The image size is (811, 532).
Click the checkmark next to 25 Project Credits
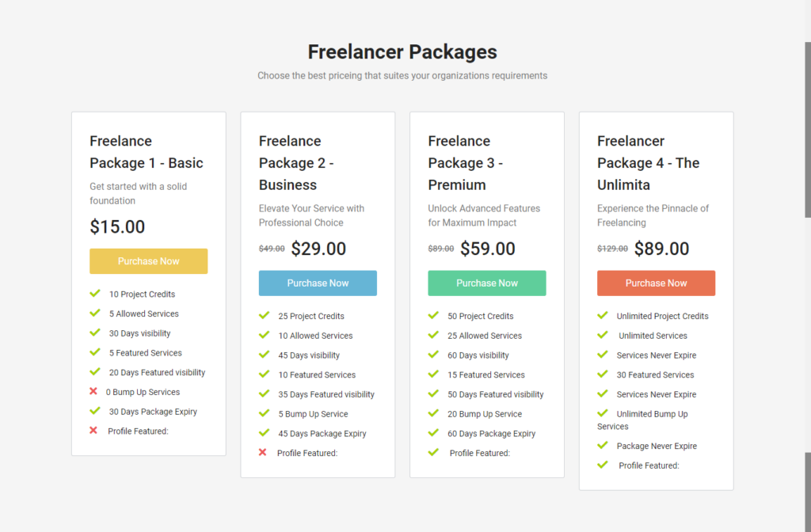pyautogui.click(x=264, y=316)
